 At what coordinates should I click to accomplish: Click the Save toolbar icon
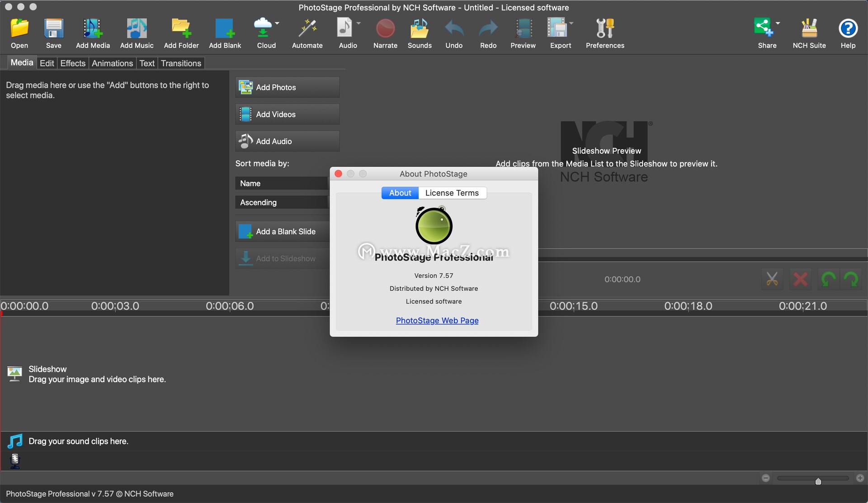pyautogui.click(x=53, y=28)
